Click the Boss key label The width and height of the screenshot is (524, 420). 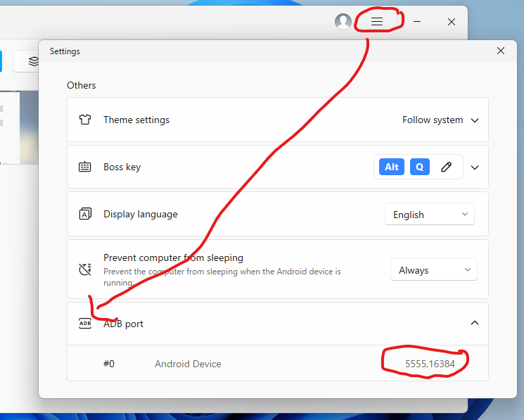click(122, 167)
